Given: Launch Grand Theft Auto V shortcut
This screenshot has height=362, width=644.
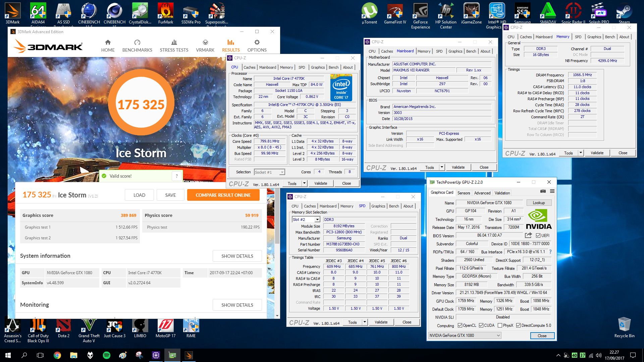Looking at the screenshot, I should [89, 330].
